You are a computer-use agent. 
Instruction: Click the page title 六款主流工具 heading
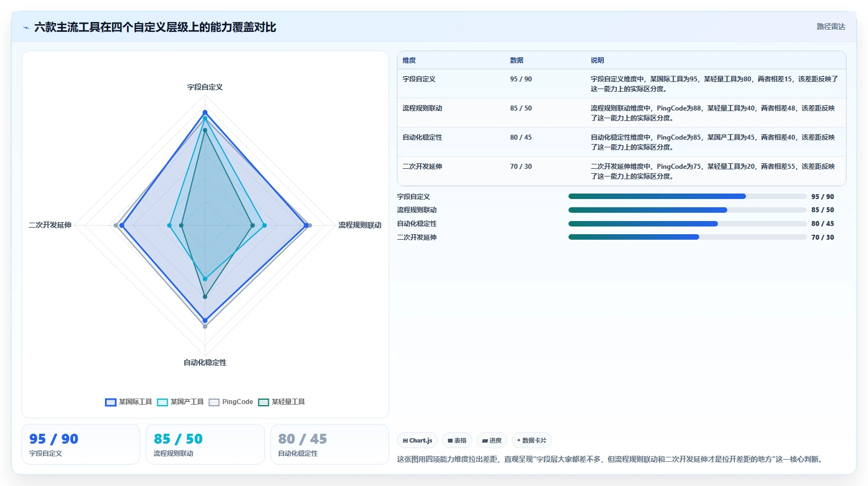pos(155,27)
